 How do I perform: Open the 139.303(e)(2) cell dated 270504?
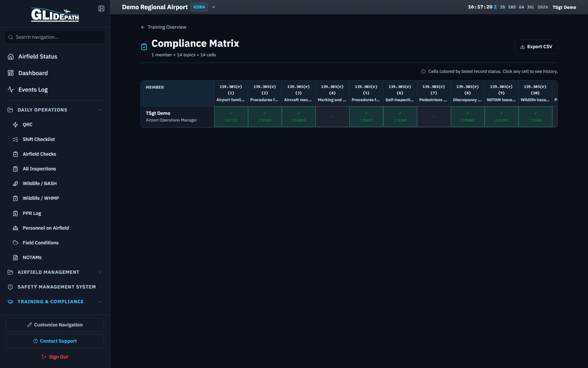[x=265, y=117]
